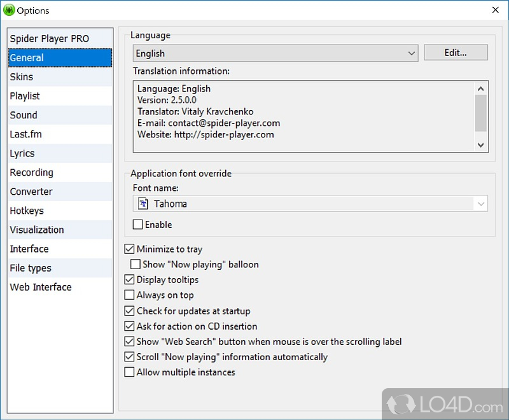Uncheck Display tooltips
The height and width of the screenshot is (420, 509).
click(129, 279)
